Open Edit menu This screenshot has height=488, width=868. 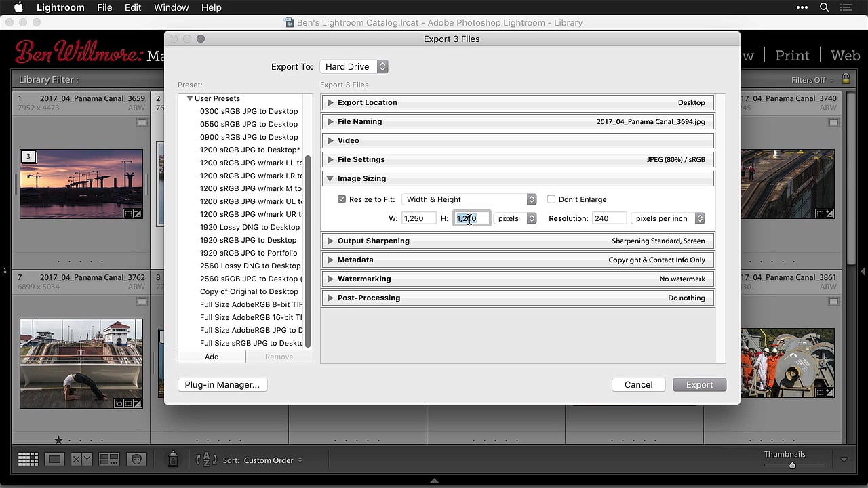(x=133, y=7)
